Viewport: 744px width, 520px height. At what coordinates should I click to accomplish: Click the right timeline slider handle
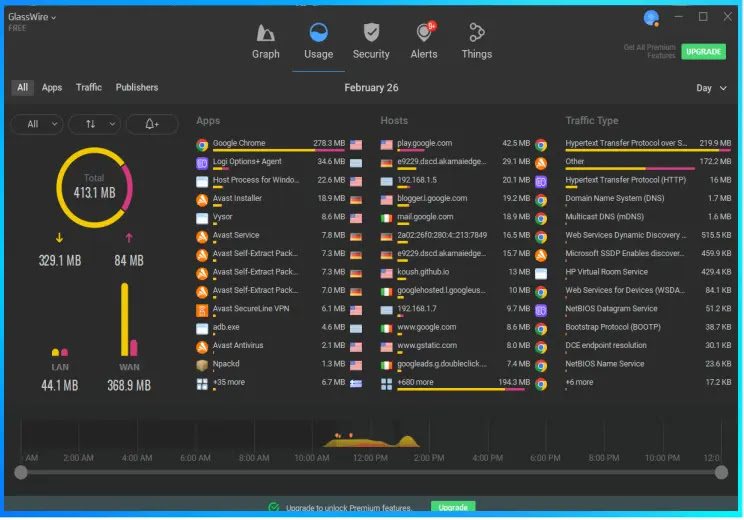[721, 472]
